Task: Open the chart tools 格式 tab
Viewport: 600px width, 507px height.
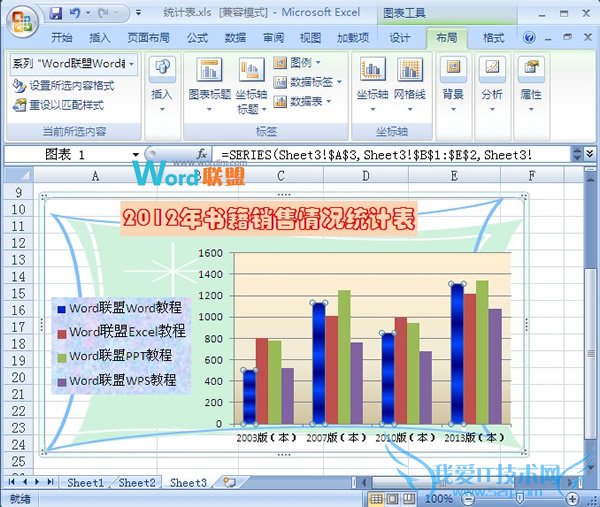Action: [494, 37]
